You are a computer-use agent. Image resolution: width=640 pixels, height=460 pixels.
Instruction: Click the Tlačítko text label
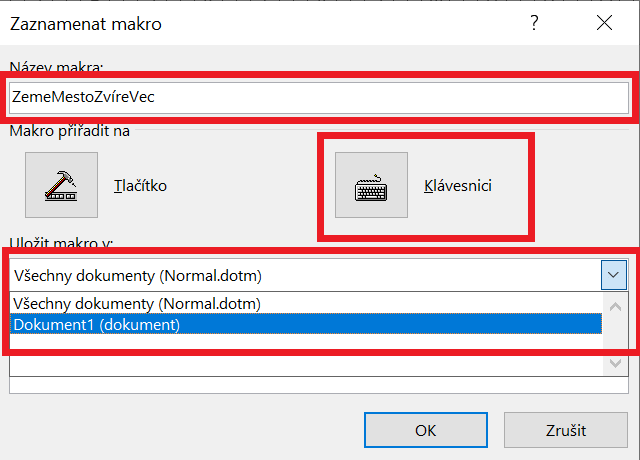pyautogui.click(x=139, y=186)
